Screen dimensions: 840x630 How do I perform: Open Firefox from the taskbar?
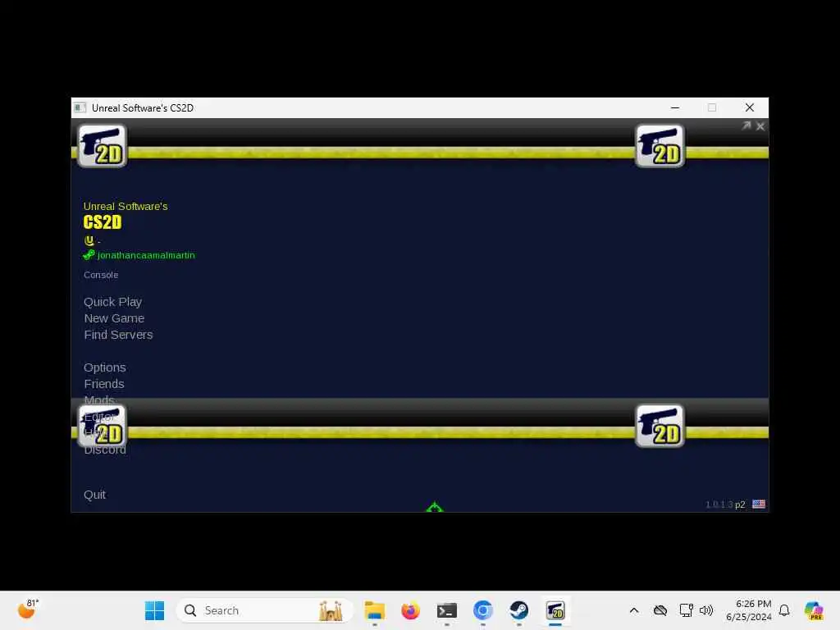click(410, 610)
